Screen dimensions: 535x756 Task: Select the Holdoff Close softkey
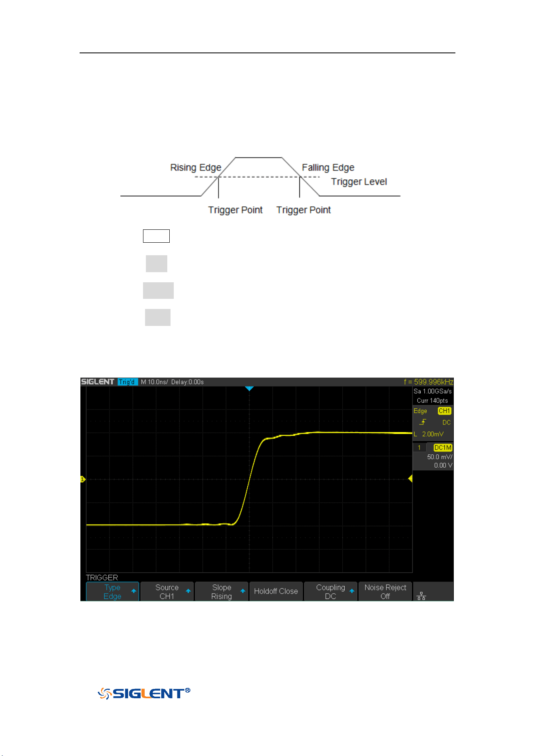tap(276, 592)
